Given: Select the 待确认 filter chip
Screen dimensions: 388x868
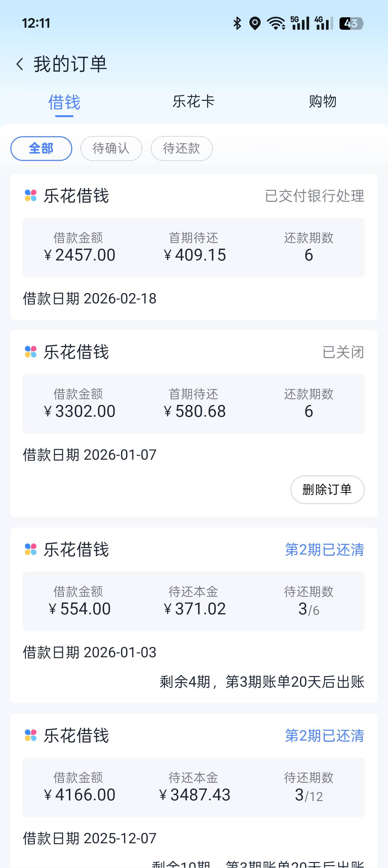Looking at the screenshot, I should click(x=111, y=148).
